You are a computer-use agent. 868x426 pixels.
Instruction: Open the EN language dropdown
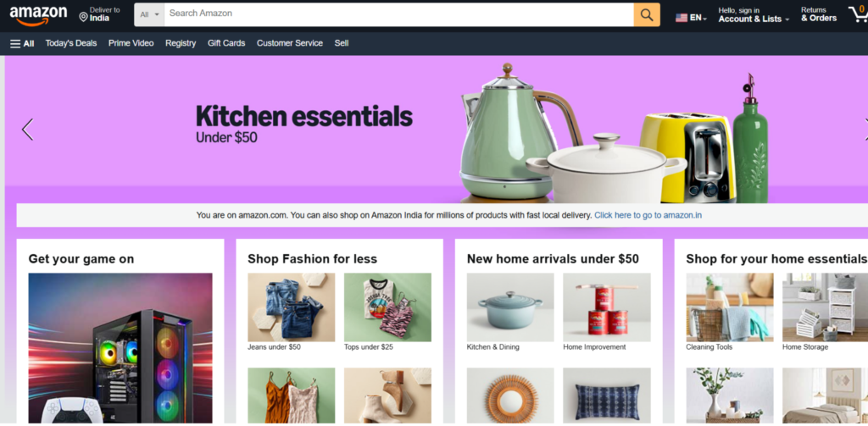pyautogui.click(x=698, y=18)
